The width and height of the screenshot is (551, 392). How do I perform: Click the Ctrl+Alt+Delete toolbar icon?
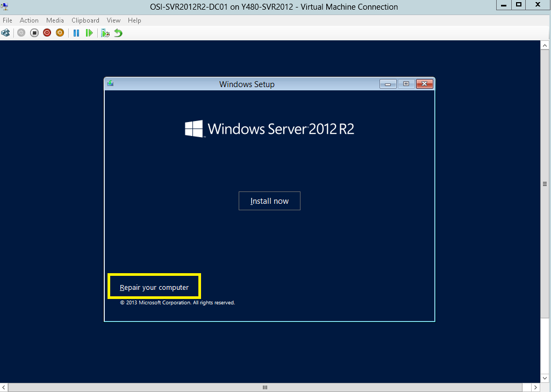(5, 33)
